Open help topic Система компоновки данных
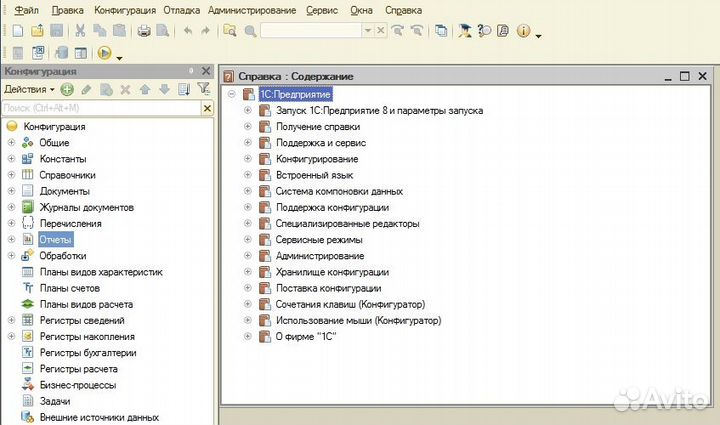Image resolution: width=720 pixels, height=425 pixels. [339, 191]
